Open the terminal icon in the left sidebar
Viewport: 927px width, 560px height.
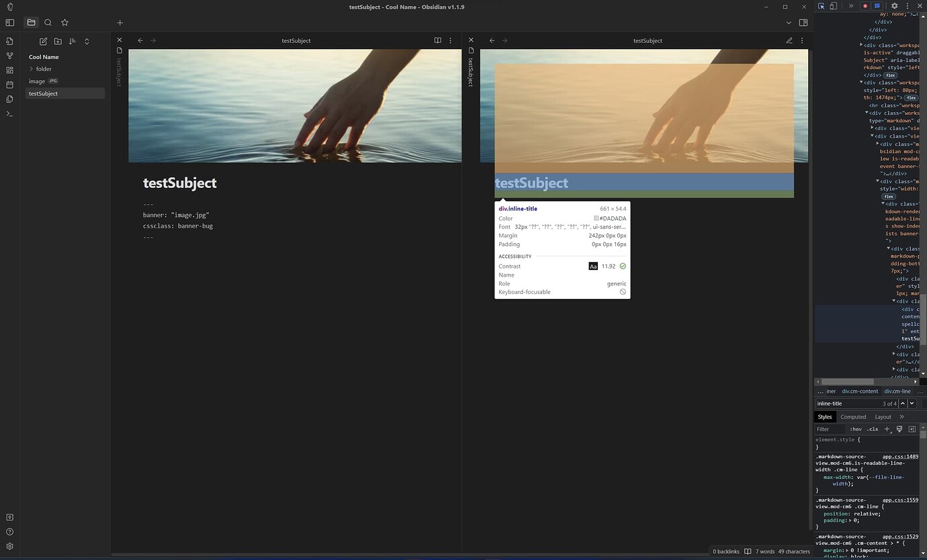click(x=9, y=113)
